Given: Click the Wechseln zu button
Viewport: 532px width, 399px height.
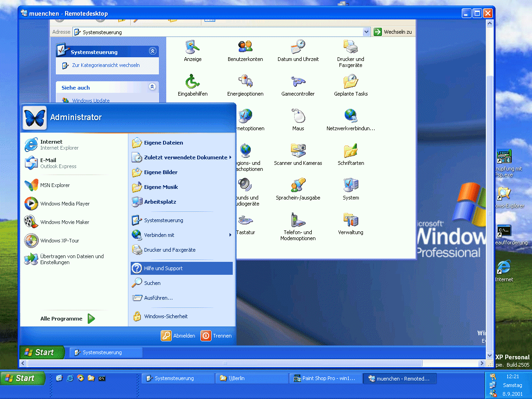Looking at the screenshot, I should pos(393,32).
